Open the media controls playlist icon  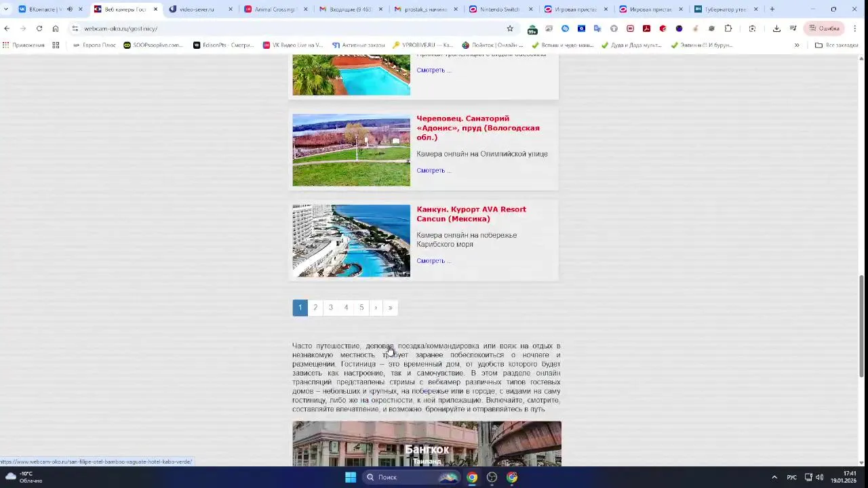pyautogui.click(x=793, y=28)
